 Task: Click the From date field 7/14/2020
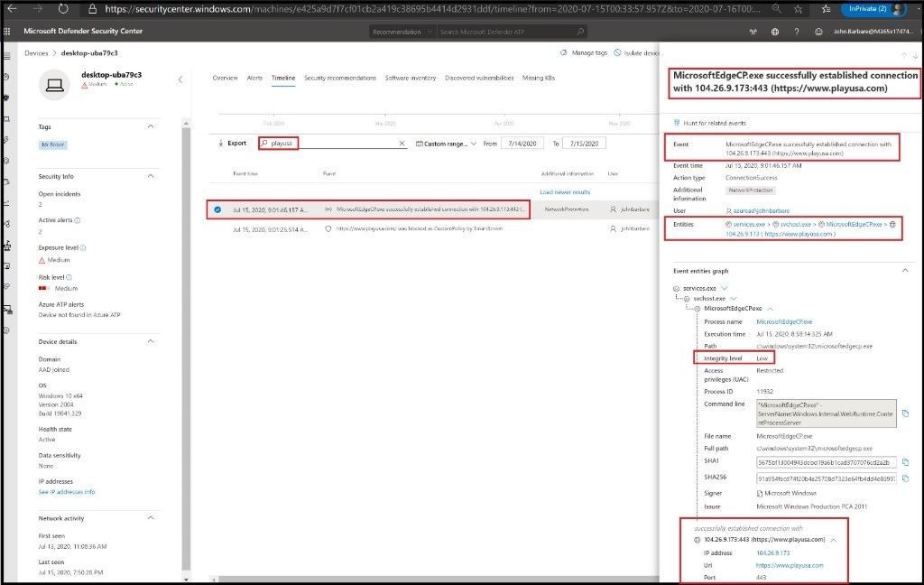[522, 144]
